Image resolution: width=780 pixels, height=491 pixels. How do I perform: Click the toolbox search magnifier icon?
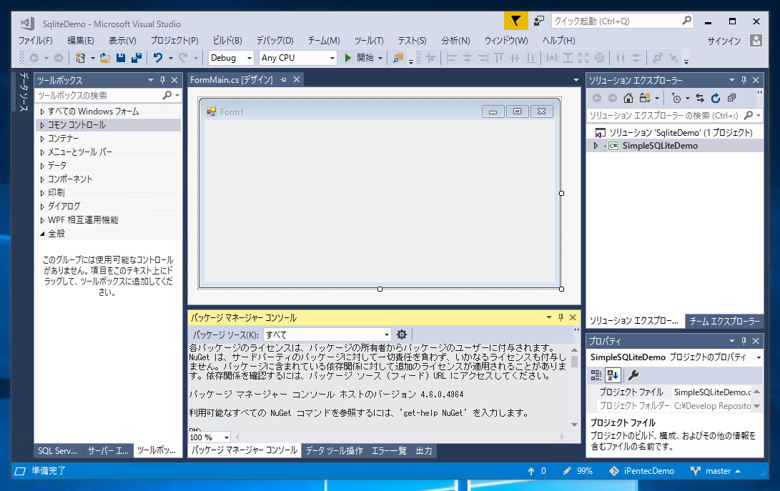(167, 95)
